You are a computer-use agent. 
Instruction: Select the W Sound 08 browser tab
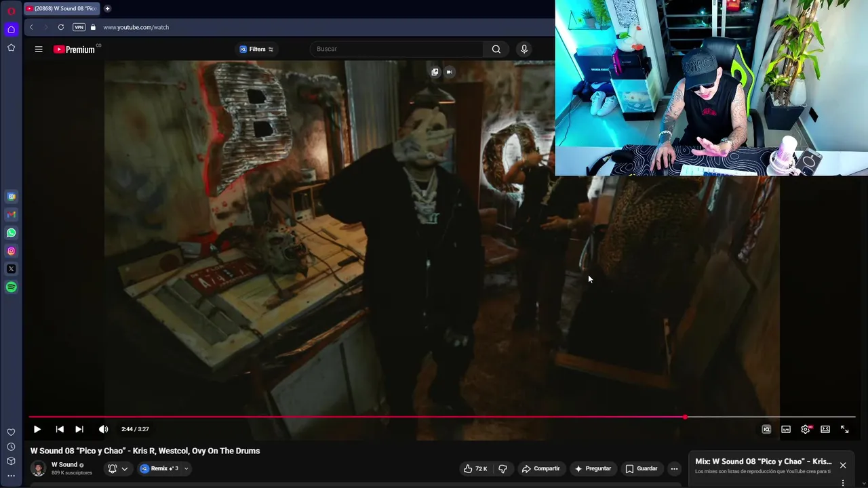pos(62,9)
